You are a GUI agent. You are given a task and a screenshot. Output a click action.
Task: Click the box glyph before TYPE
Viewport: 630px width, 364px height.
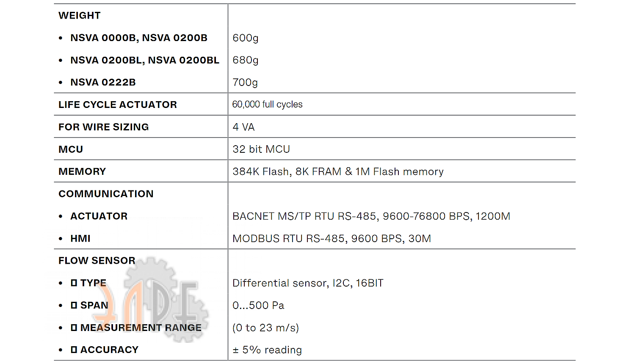pos(74,283)
